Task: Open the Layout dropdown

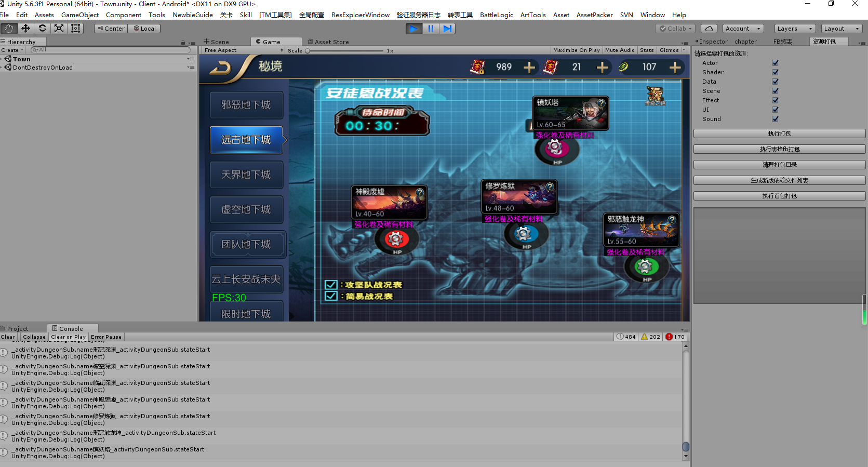Action: [842, 29]
